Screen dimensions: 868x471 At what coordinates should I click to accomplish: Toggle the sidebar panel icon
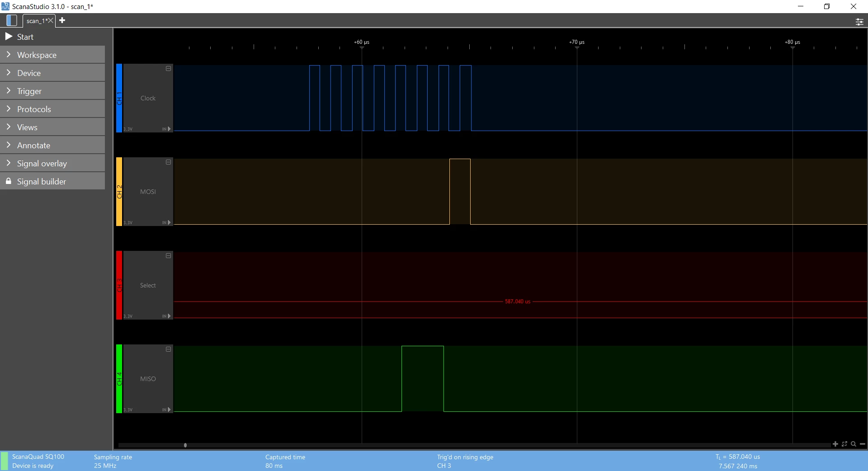tap(12, 20)
